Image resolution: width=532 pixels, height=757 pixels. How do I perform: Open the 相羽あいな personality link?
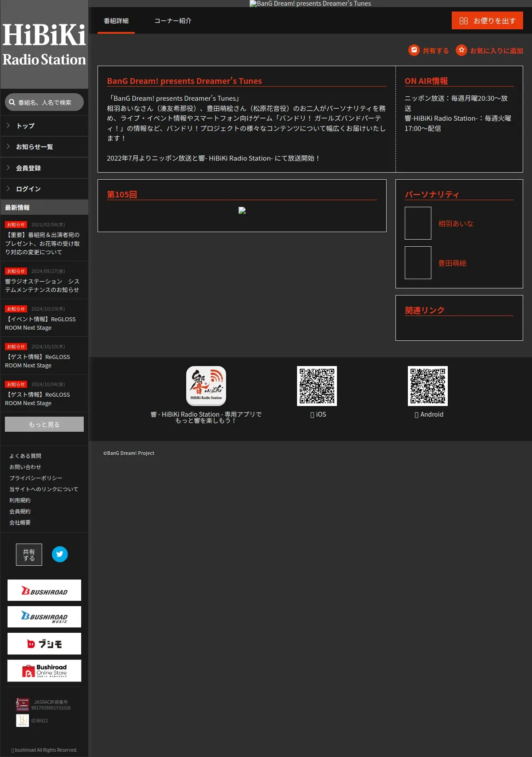[456, 224]
